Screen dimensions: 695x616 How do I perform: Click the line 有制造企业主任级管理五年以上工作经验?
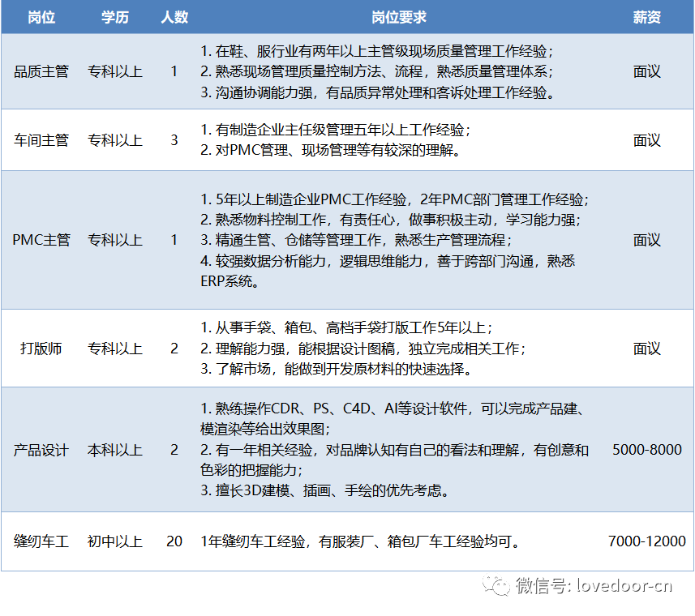336,130
